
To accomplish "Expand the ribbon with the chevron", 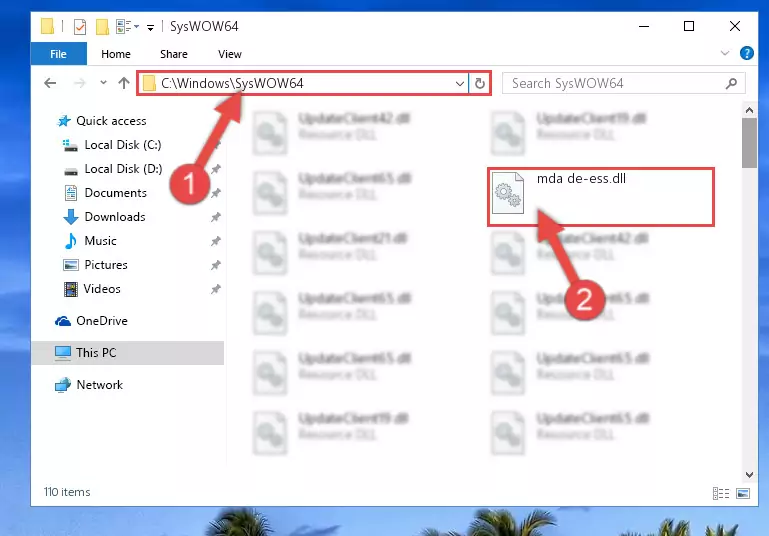I will (x=724, y=53).
